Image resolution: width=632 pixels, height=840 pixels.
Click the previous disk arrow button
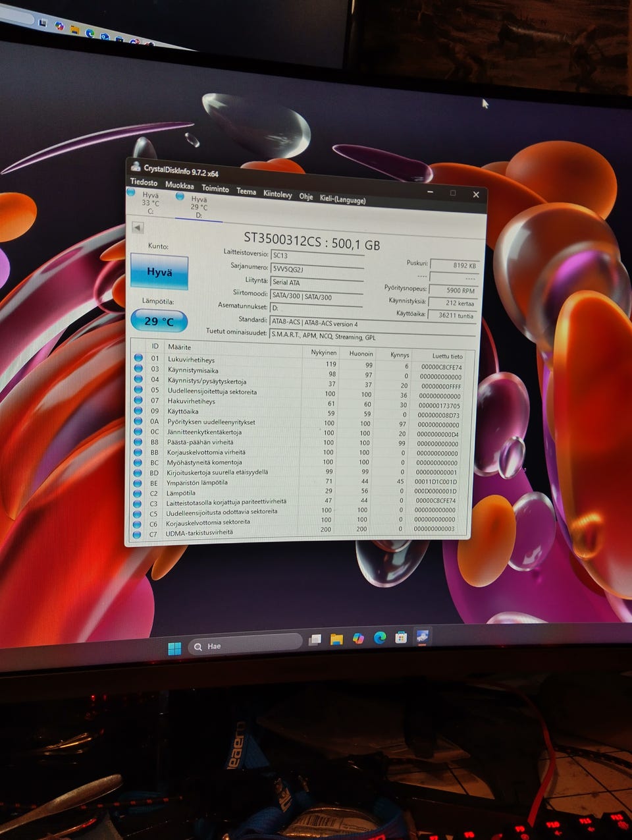click(x=138, y=227)
